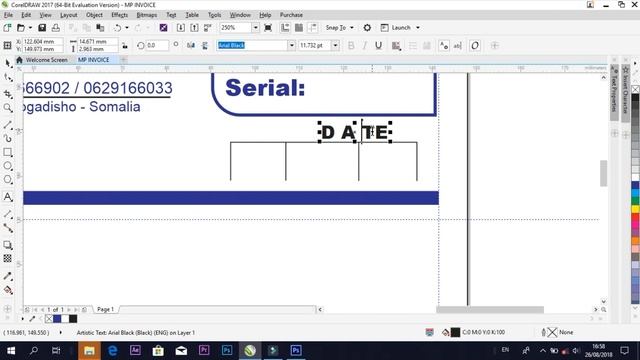Viewport: 640px width, 360px height.
Task: Click the Full-screen preview icon
Action: tap(268, 28)
